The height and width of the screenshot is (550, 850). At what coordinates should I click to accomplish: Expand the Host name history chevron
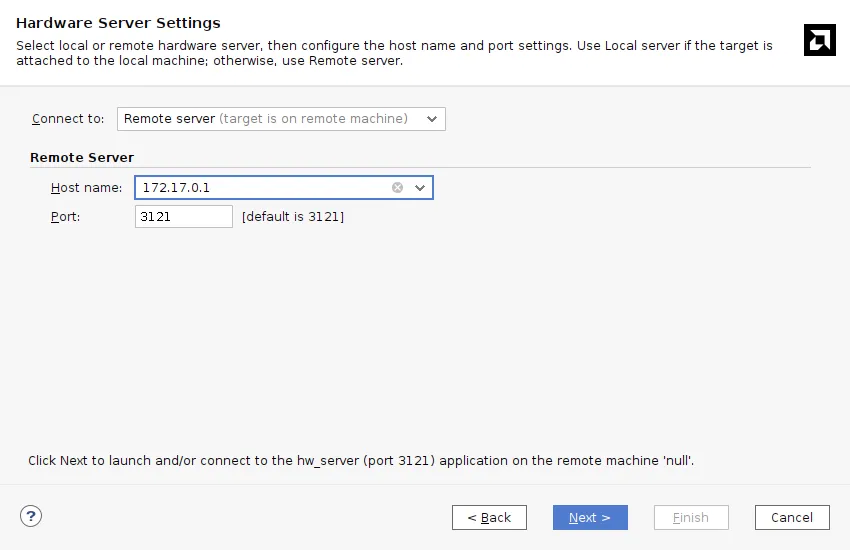click(420, 187)
